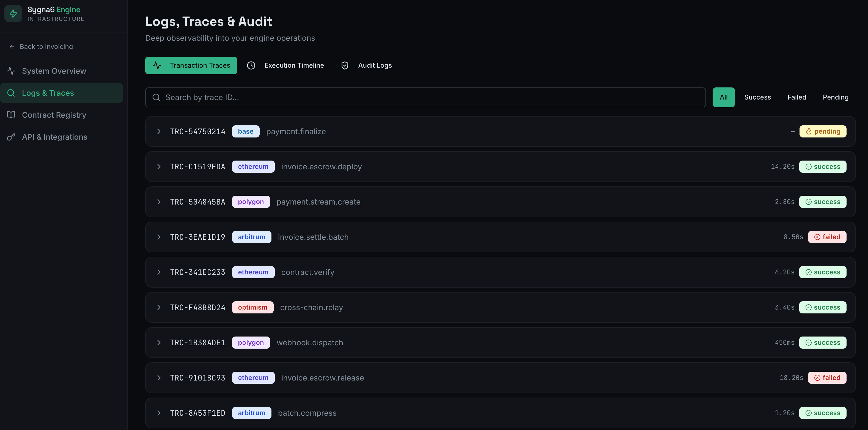Screen dimensions: 868x430
Task: Expand trace TRC-54750214 payment.finalize
Action: point(159,131)
